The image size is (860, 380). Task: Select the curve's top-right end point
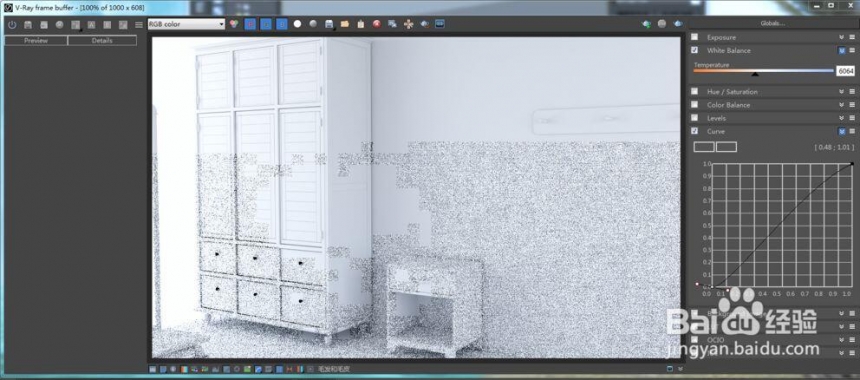pos(852,163)
